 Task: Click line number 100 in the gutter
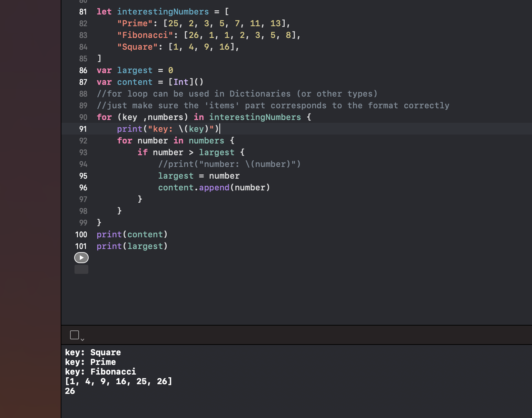click(x=81, y=235)
